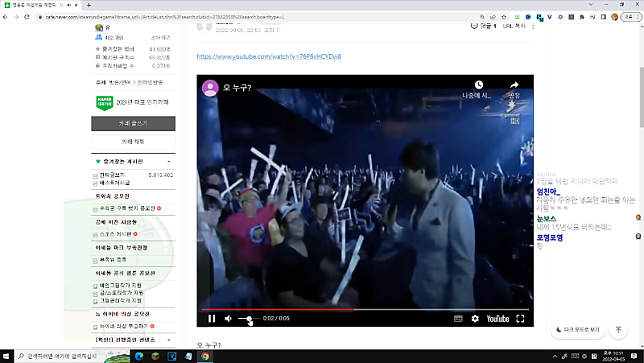This screenshot has height=363, width=644.
Task: Click the 카페 글쓰기 button
Action: click(x=133, y=124)
